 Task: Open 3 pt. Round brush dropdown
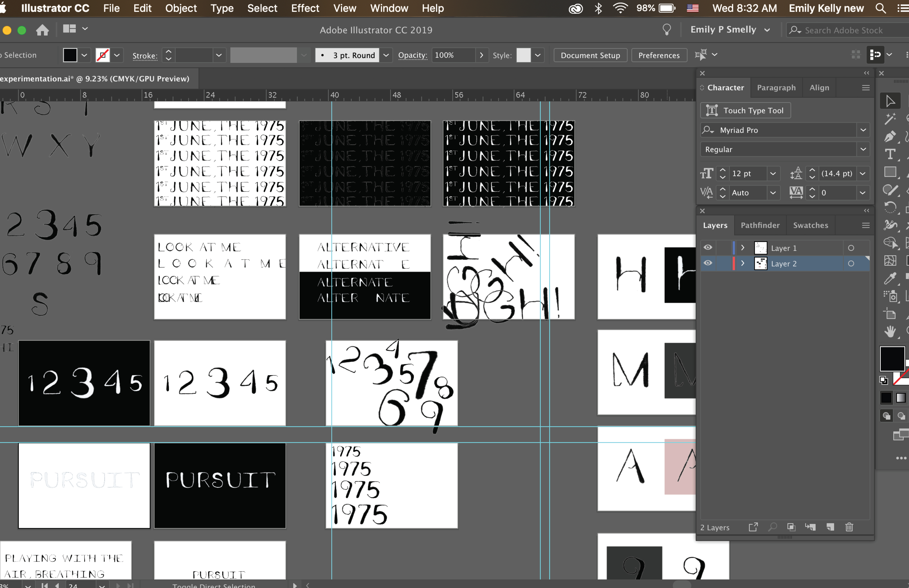386,55
